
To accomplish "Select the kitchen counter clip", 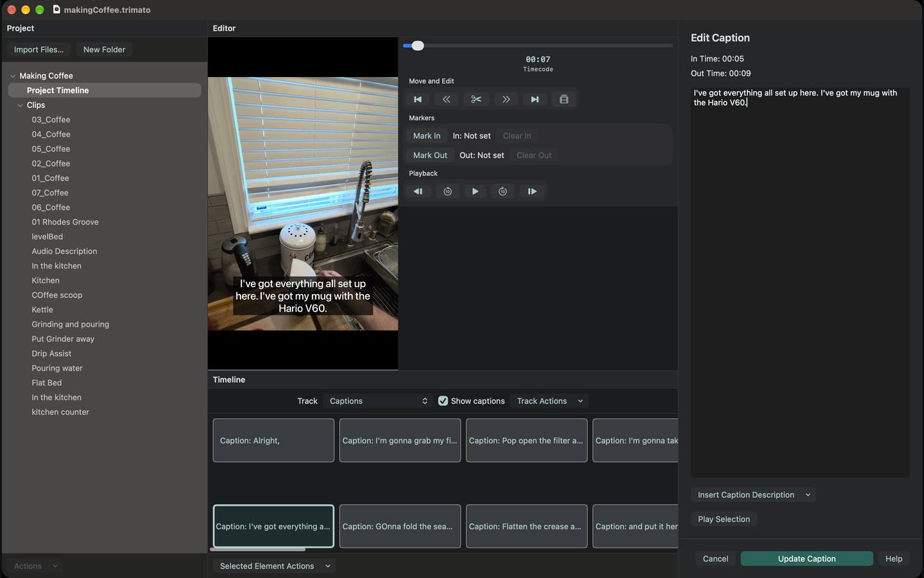I will [61, 412].
